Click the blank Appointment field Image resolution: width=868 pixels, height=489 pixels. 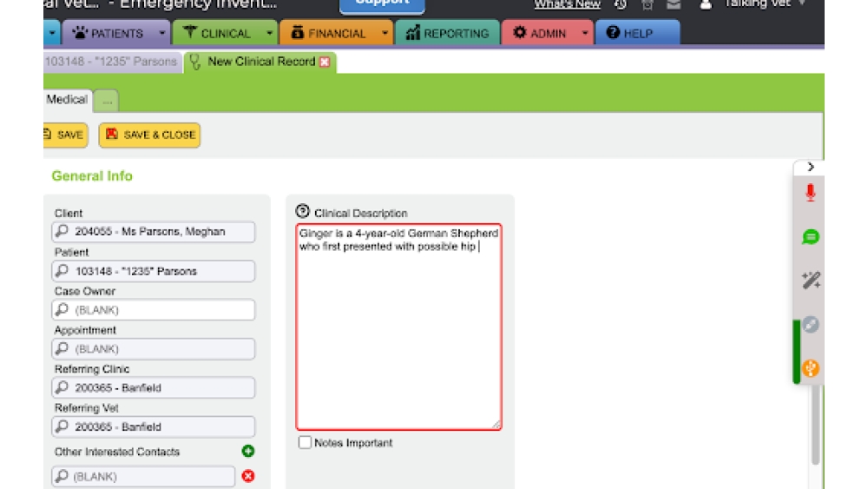154,349
